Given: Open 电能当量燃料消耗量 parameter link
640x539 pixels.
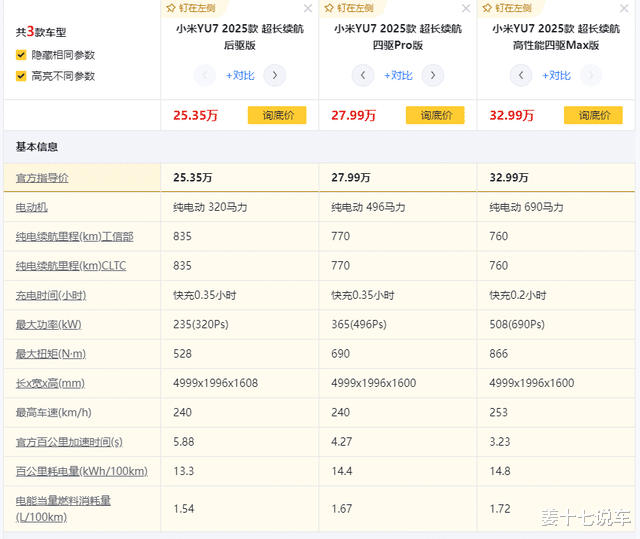Looking at the screenshot, I should click(x=63, y=509).
